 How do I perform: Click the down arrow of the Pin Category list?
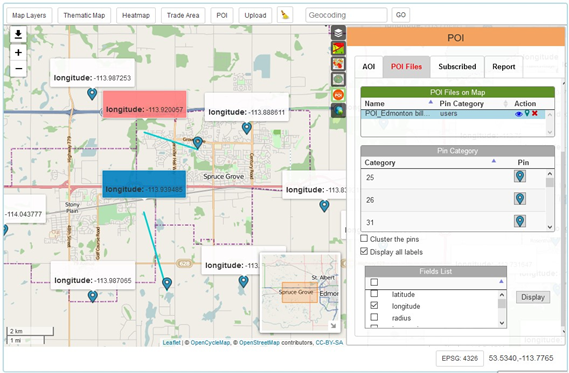pos(549,227)
